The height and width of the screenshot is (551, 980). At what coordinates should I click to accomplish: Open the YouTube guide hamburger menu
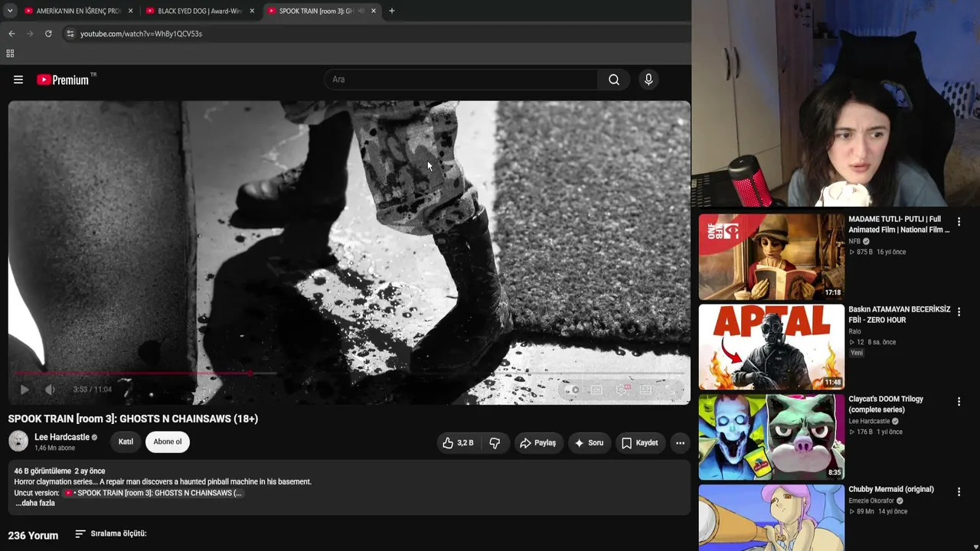tap(18, 80)
